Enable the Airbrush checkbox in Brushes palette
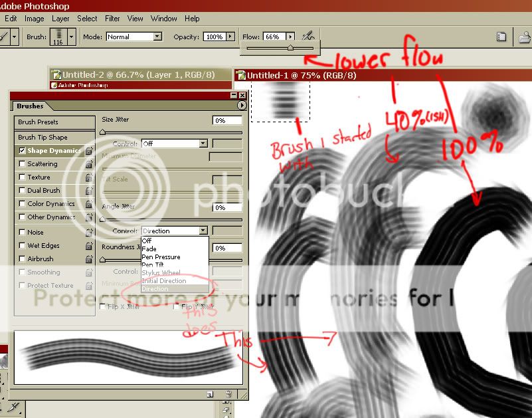Screen dimensions: 532x418 pos(22,259)
